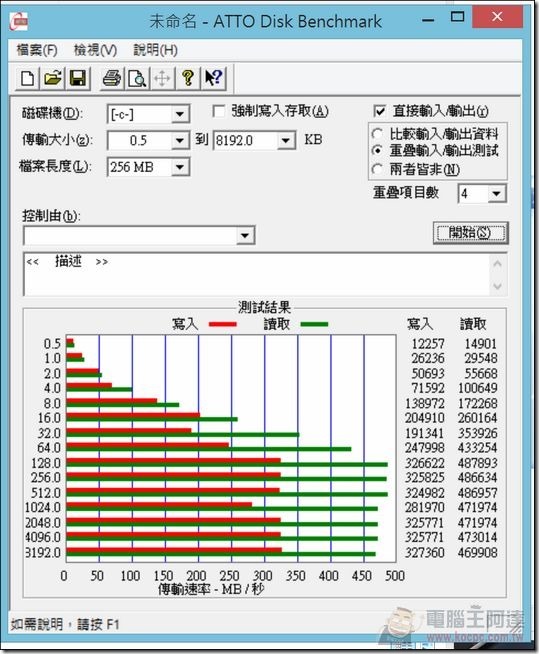
Task: Expand the 重疊項目數 queue depth dropdown
Action: pyautogui.click(x=496, y=194)
